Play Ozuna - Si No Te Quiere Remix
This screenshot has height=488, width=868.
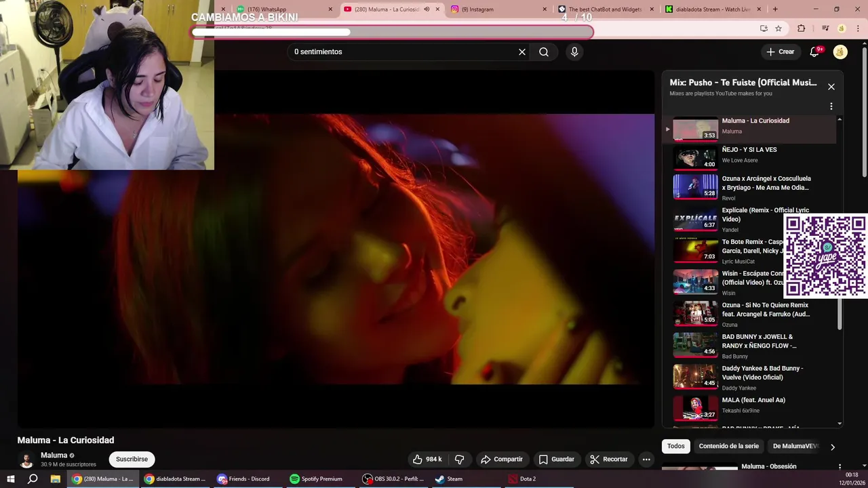coord(749,314)
